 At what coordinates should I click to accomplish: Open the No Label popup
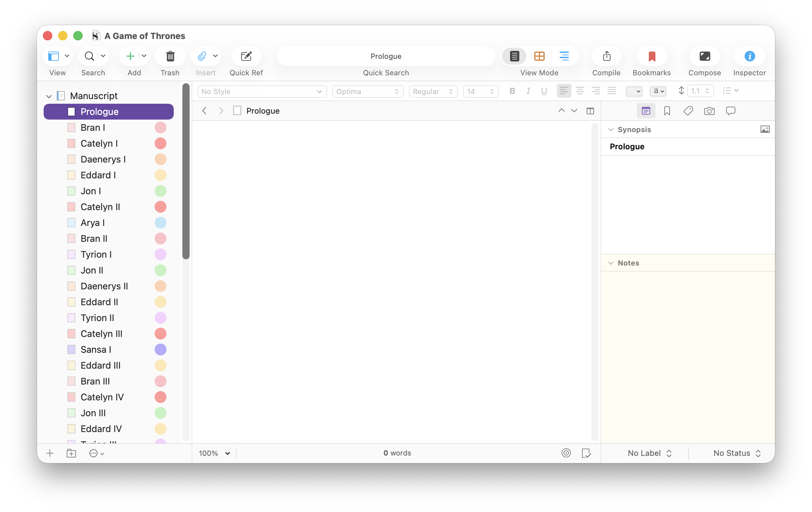tap(649, 453)
